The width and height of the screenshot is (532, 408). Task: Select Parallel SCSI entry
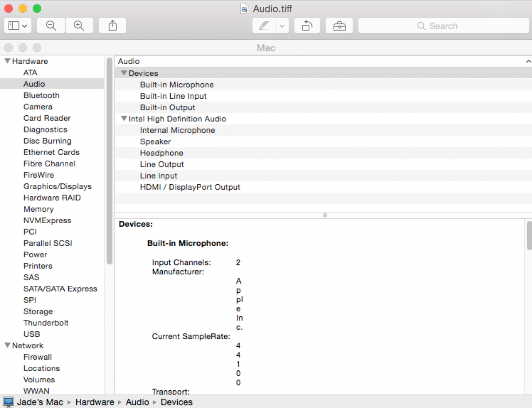pyautogui.click(x=47, y=243)
